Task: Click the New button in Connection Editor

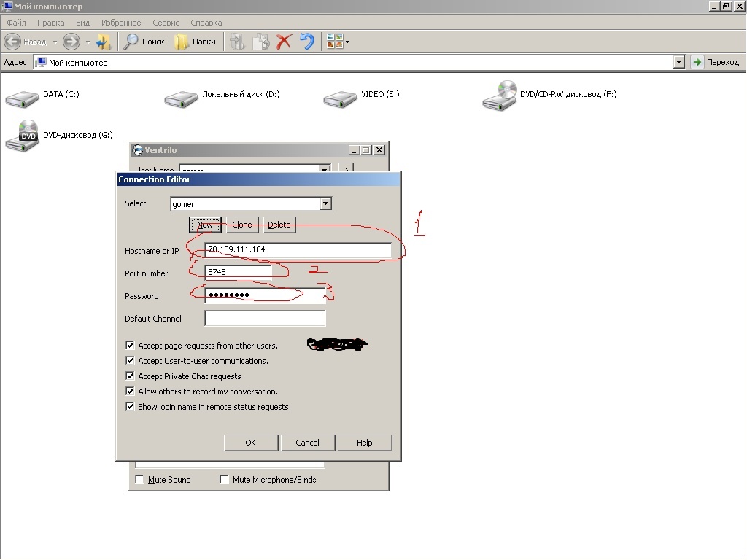Action: click(205, 225)
